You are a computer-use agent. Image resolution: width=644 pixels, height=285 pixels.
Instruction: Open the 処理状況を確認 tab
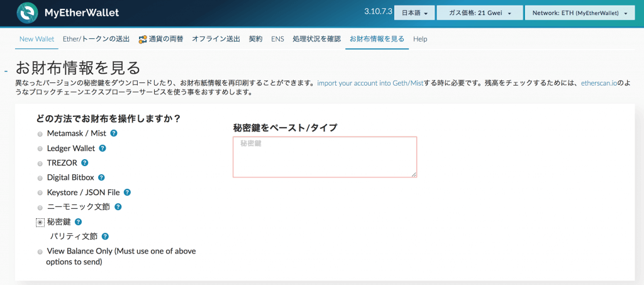click(x=317, y=39)
